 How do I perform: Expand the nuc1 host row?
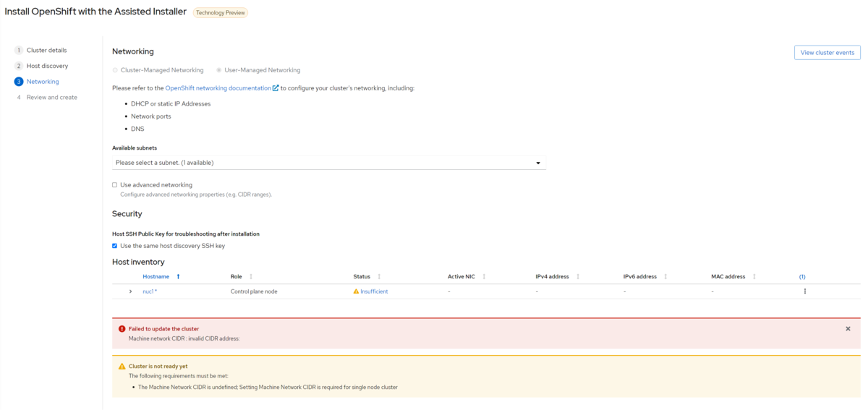(x=130, y=291)
